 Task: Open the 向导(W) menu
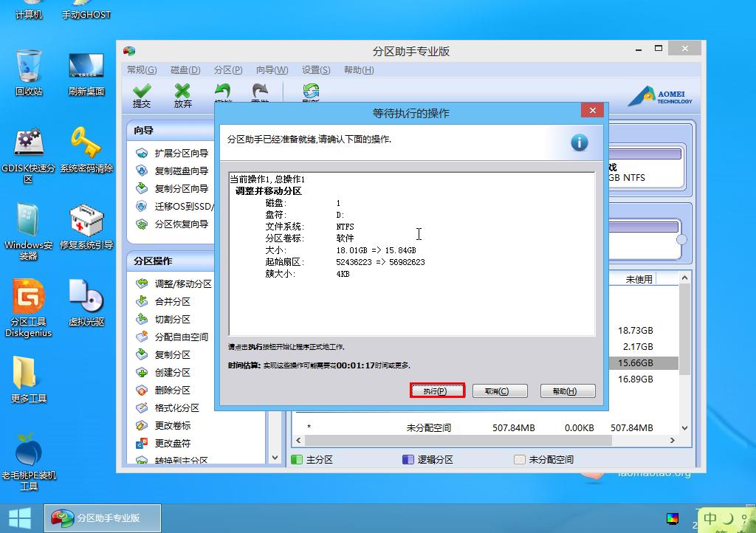(x=272, y=70)
